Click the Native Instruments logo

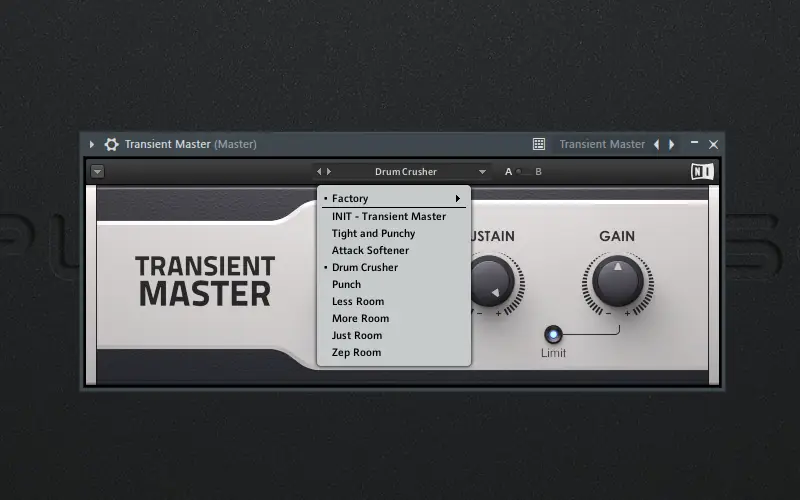(x=702, y=172)
